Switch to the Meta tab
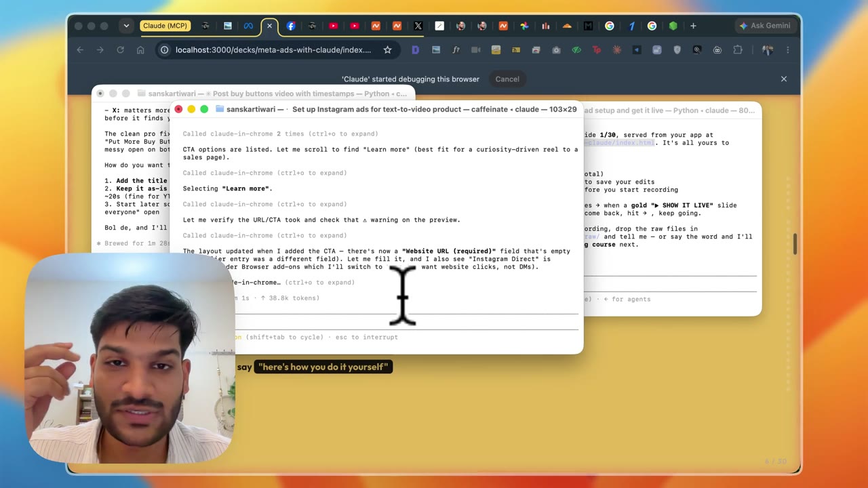The width and height of the screenshot is (868, 488). point(248,26)
